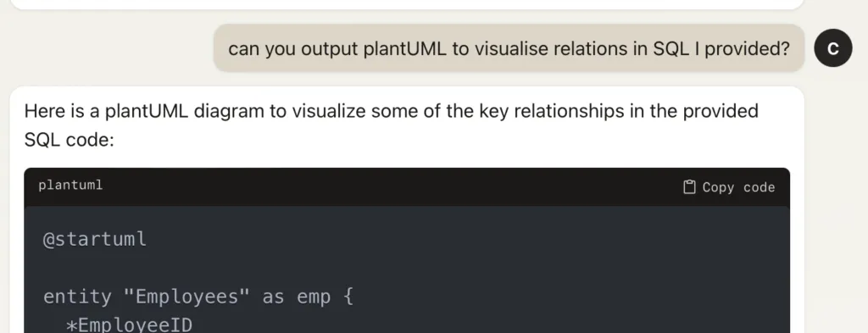Click the empty line below @startuml

[x=407, y=269]
